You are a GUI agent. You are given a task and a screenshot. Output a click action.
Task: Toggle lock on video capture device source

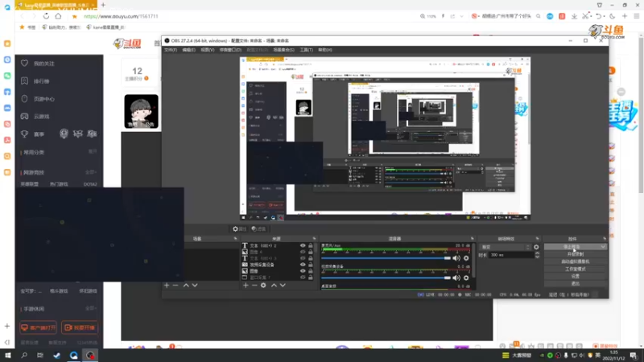click(x=311, y=265)
